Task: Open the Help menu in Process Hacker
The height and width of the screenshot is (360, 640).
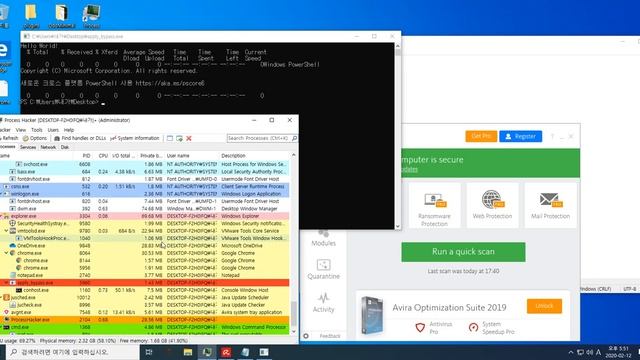Action: [69, 130]
